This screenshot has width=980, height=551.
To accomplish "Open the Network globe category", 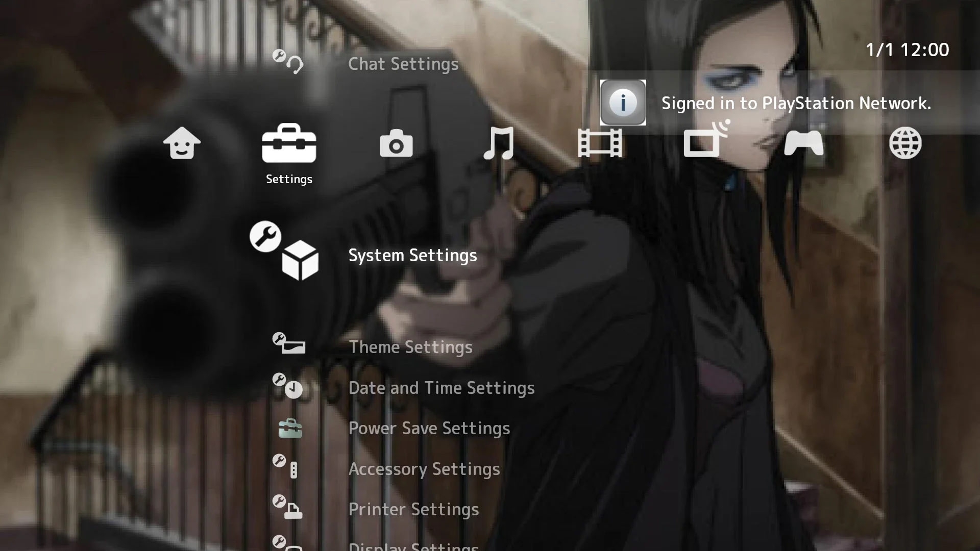I will click(905, 143).
